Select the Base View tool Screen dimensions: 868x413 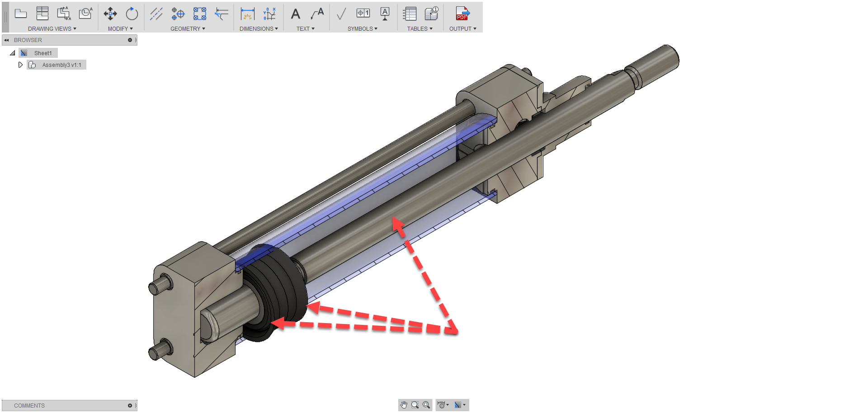pos(21,14)
